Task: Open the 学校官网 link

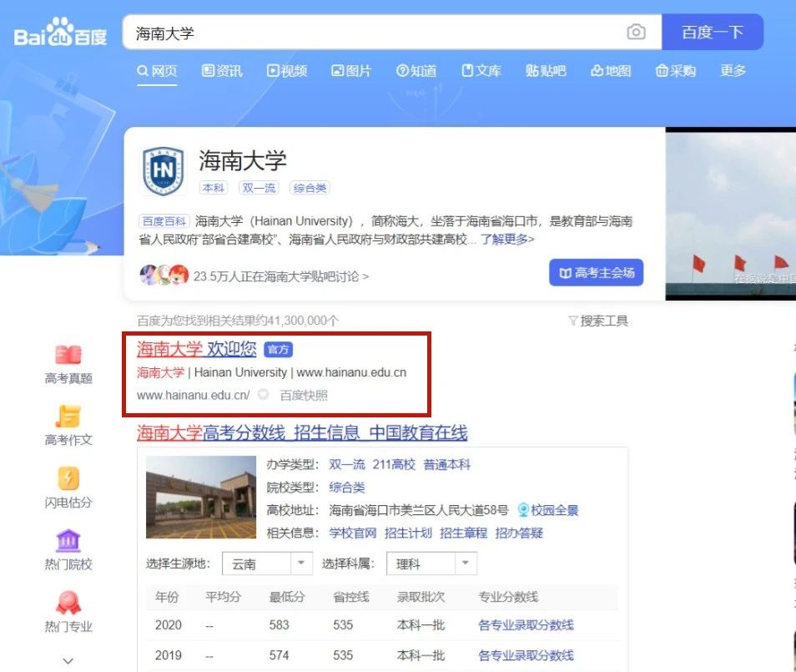Action: coord(353,533)
